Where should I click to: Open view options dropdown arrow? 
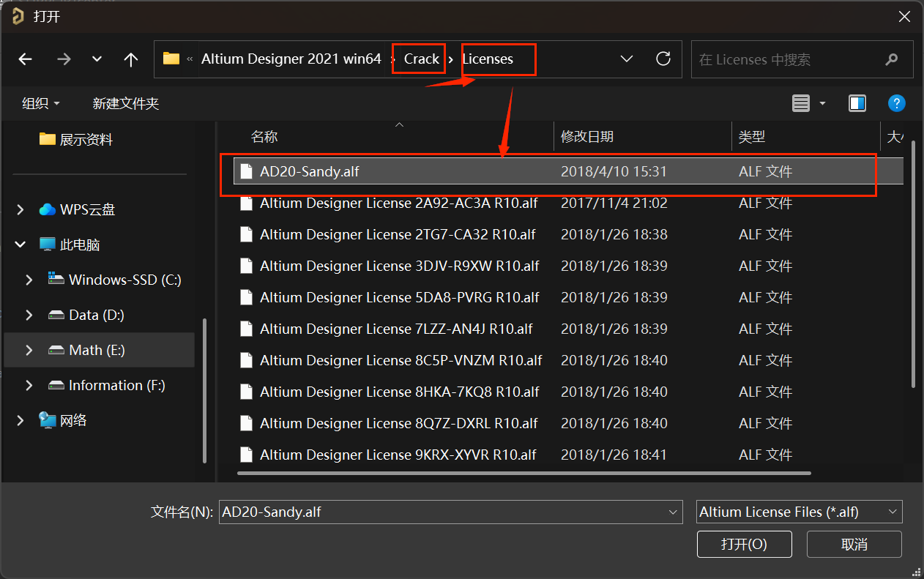[822, 103]
